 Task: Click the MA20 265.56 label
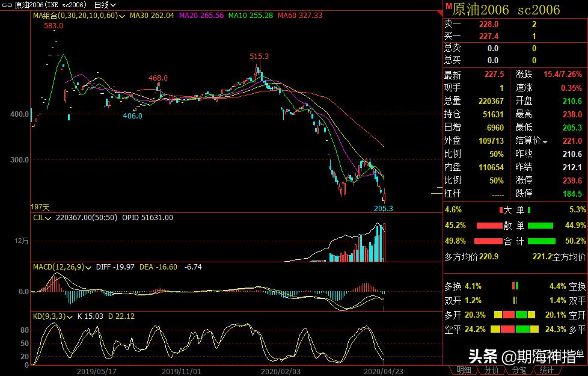[201, 16]
